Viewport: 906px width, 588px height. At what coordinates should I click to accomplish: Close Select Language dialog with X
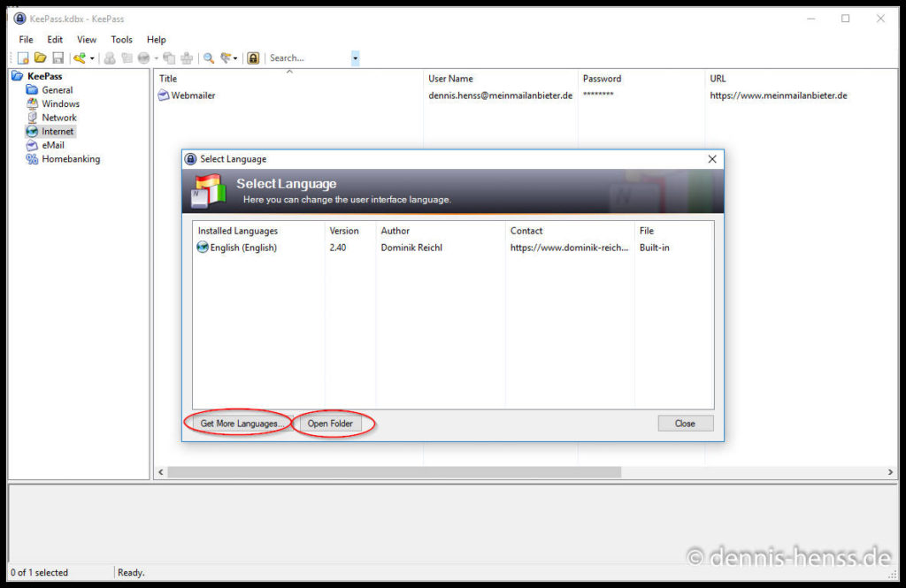point(712,159)
